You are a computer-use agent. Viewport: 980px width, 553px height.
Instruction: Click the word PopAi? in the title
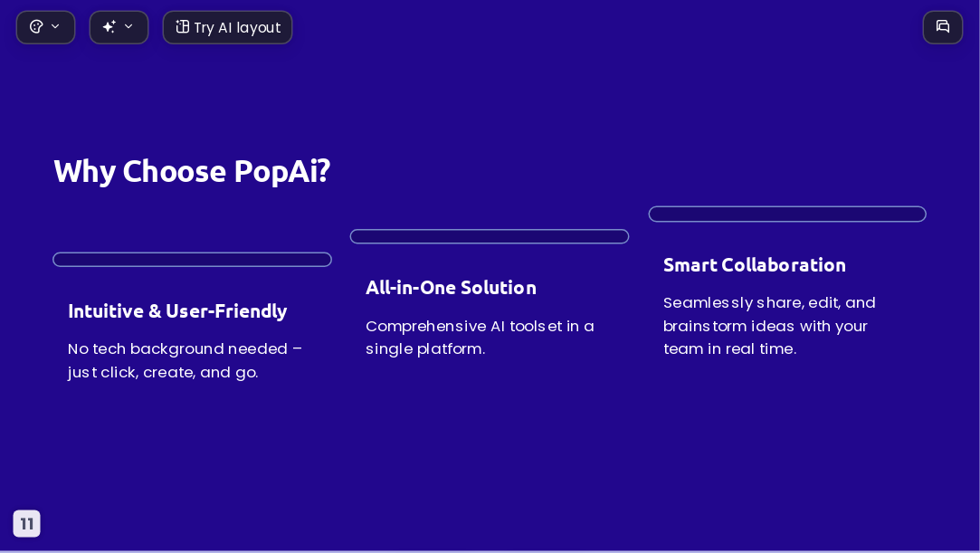(x=282, y=171)
